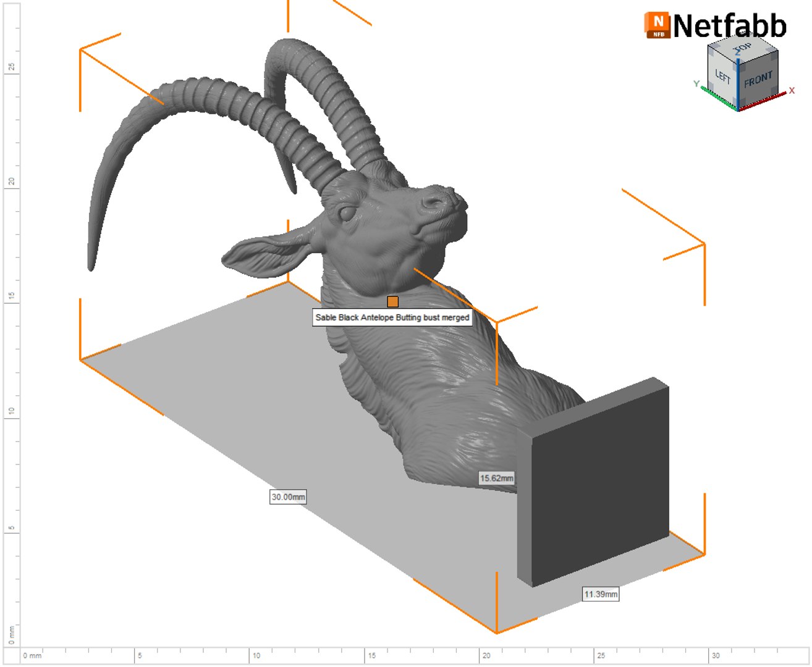Click the 15.62mm dimension label
812x667 pixels.
pyautogui.click(x=497, y=478)
